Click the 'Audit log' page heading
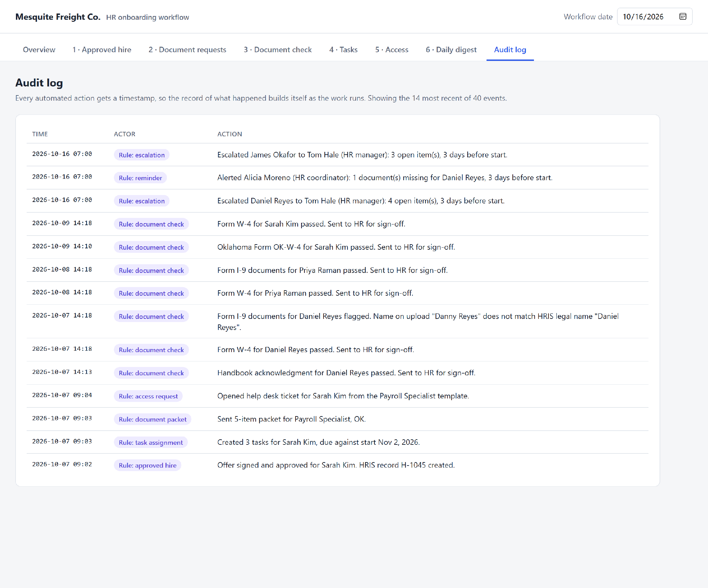 click(x=39, y=83)
